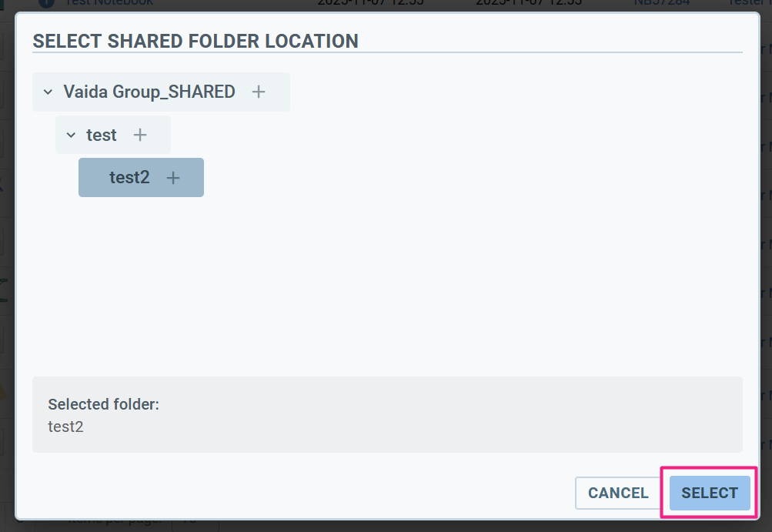Click the plus icon beside the test folder
Viewport: 772px width, 532px height.
tap(140, 135)
